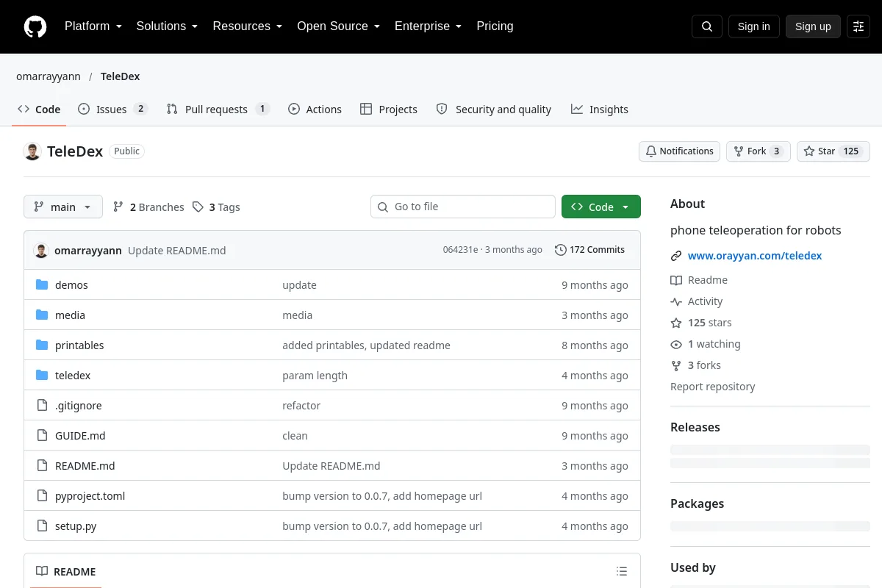
Task: Click the Sign up button
Action: tap(813, 26)
